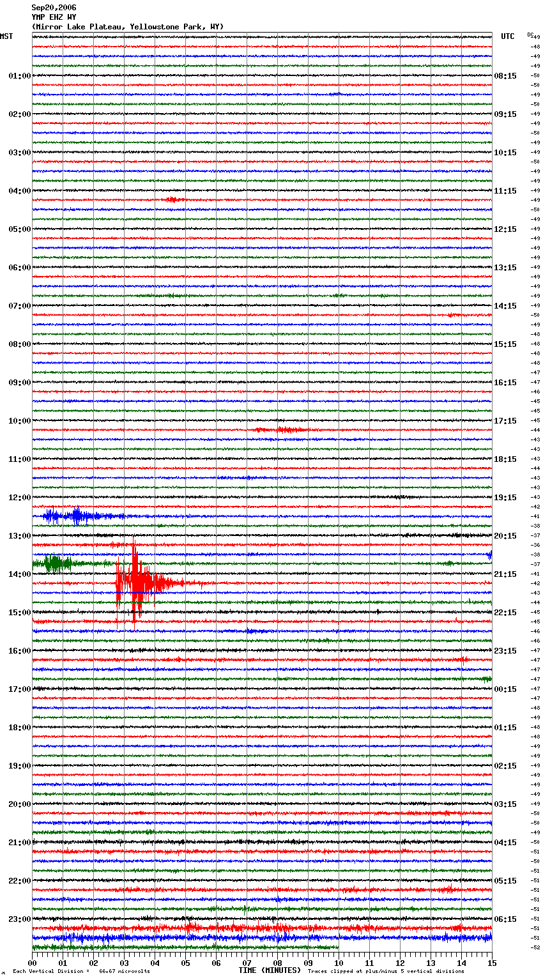Click the 14:15 UTC time label

point(505,306)
